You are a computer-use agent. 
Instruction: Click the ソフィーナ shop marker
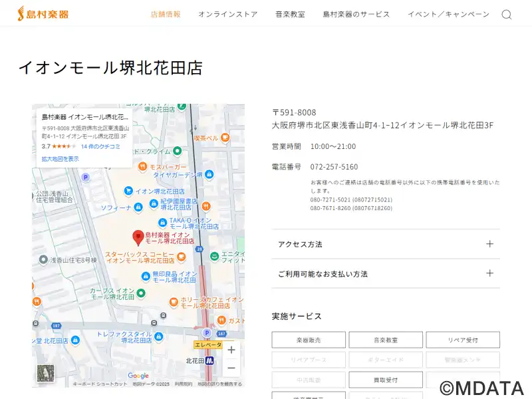coord(138,207)
